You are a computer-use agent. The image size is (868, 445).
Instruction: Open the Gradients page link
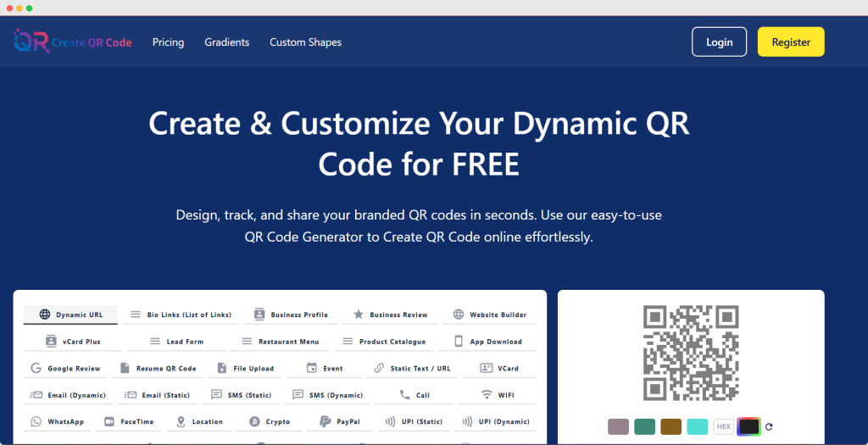click(x=227, y=42)
